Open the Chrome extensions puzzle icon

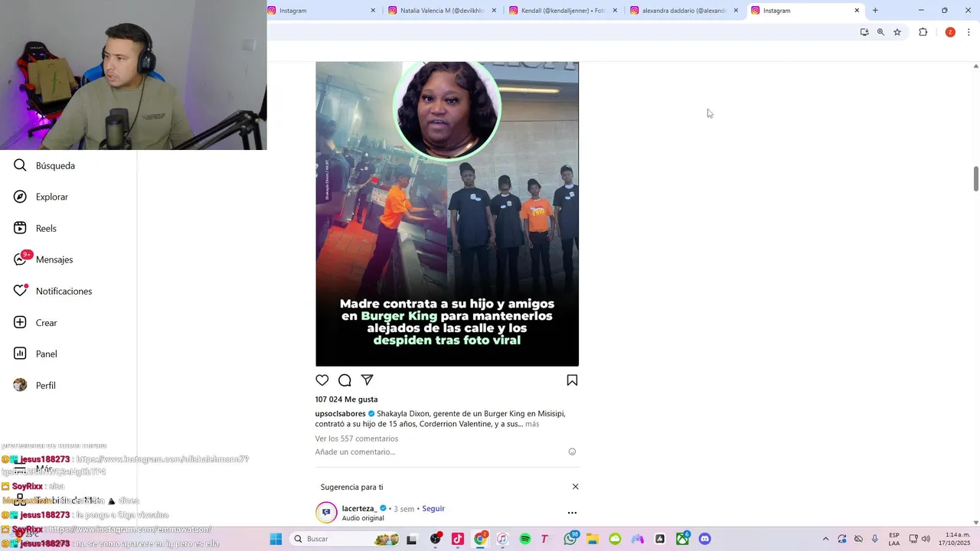click(x=923, y=32)
